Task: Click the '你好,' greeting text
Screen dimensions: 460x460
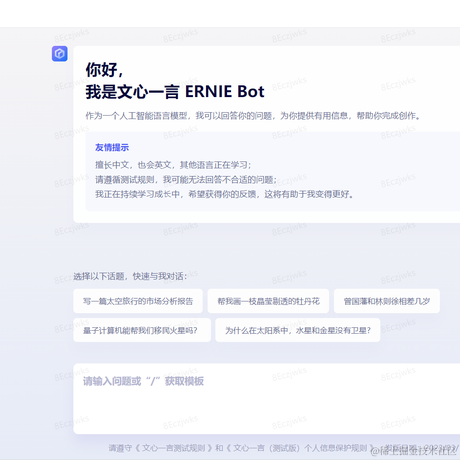Action: pyautogui.click(x=104, y=70)
